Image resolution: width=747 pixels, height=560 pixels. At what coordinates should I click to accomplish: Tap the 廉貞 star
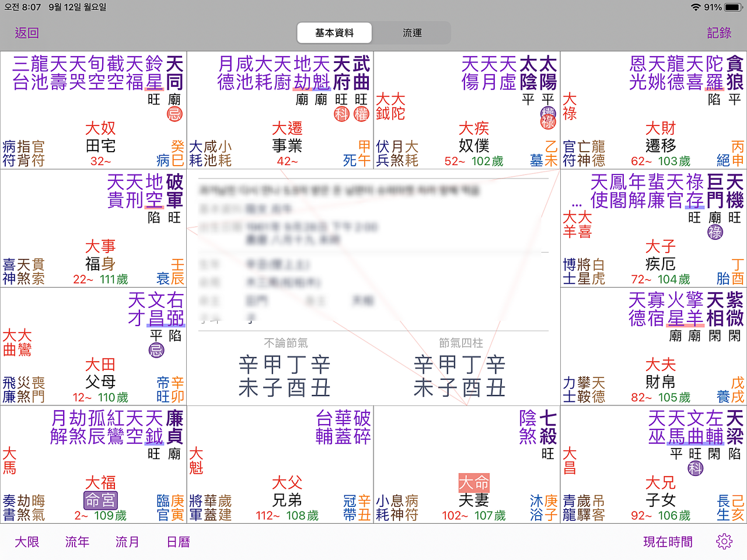tap(174, 427)
